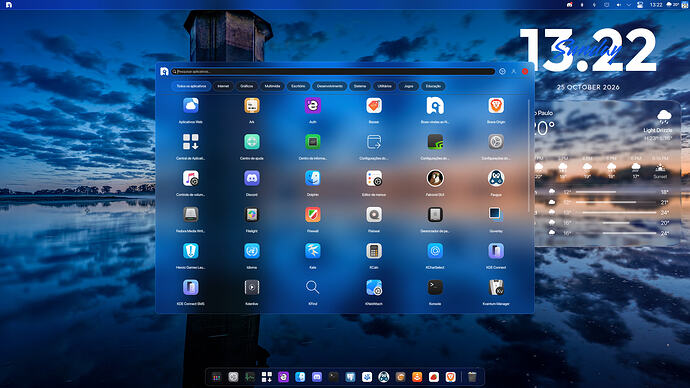Click the 13:22 clock in top panel
This screenshot has width=690, height=388.
tap(656, 5)
